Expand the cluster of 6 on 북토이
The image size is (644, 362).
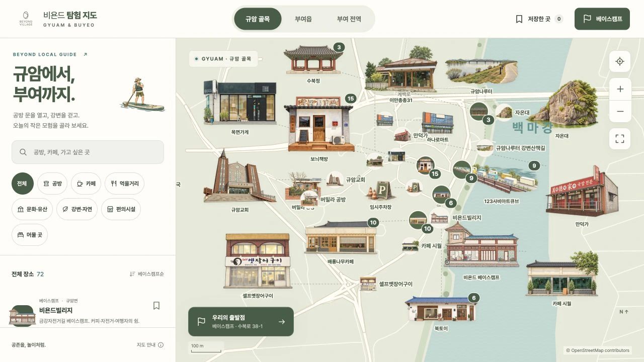click(x=473, y=298)
